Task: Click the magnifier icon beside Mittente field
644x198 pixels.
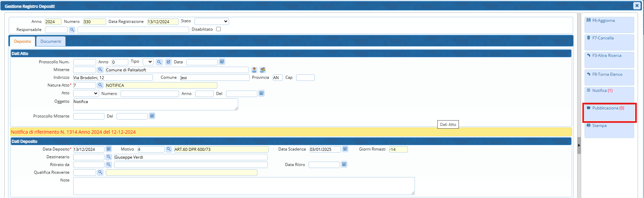Action: 100,70
